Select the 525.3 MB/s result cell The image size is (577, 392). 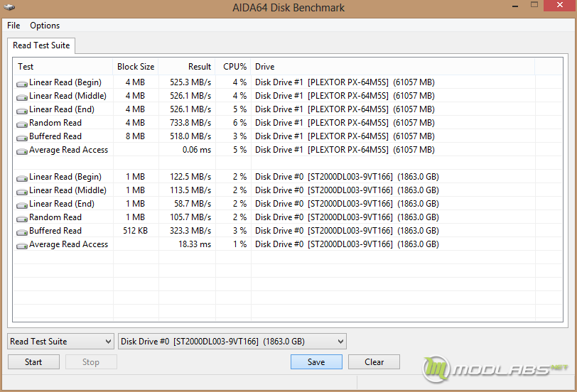click(190, 82)
